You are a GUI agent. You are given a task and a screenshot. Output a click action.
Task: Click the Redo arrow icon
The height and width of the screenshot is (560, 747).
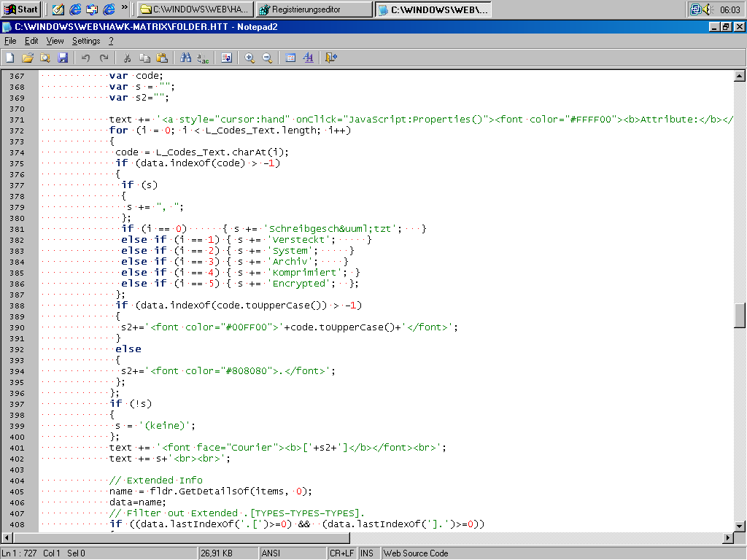click(x=104, y=58)
